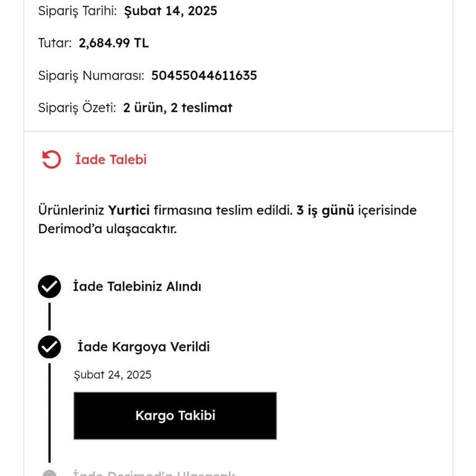Click the Derimod'a ulaşacaktır message line

tap(107, 229)
